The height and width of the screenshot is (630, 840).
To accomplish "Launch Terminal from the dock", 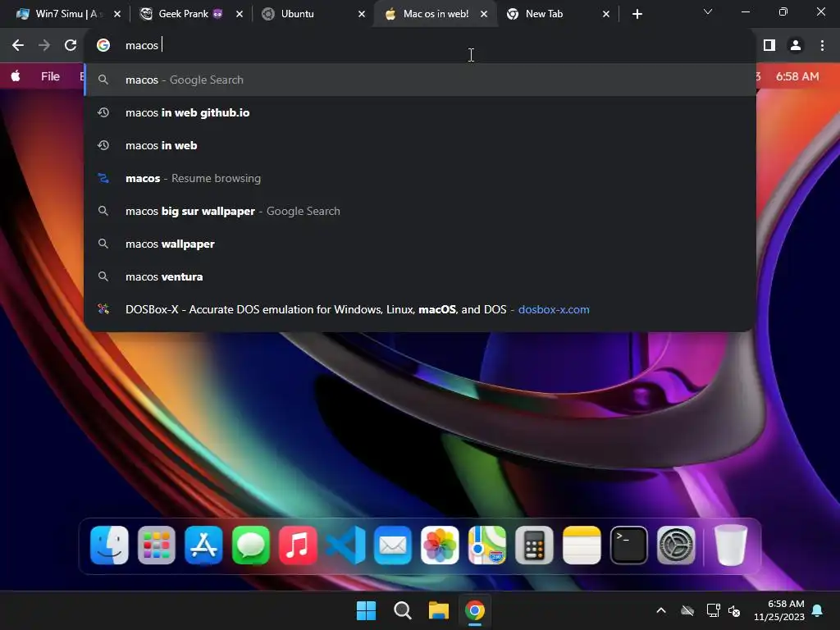I will [629, 546].
